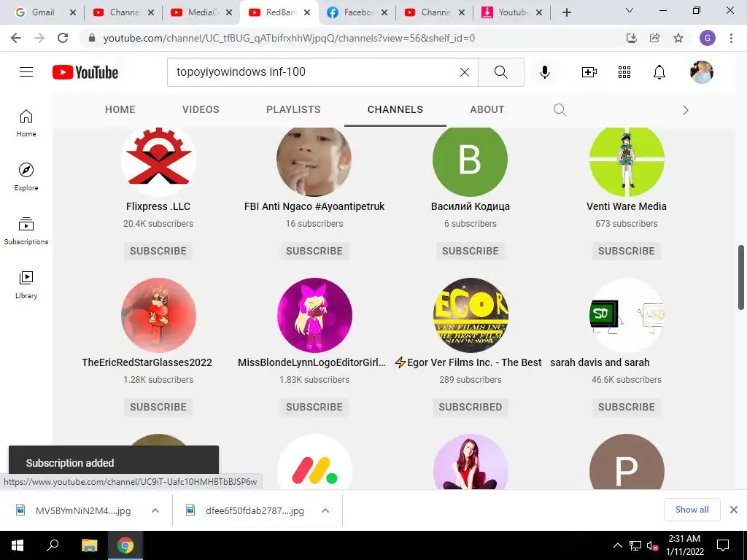
Task: Switch to the VIDEOS channel tab
Action: [201, 109]
